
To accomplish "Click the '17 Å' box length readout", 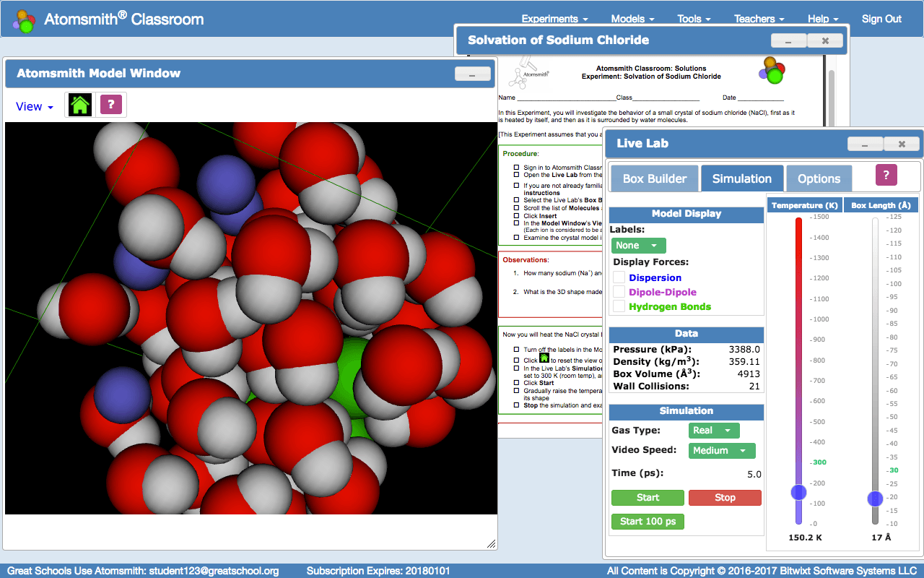I will point(881,538).
